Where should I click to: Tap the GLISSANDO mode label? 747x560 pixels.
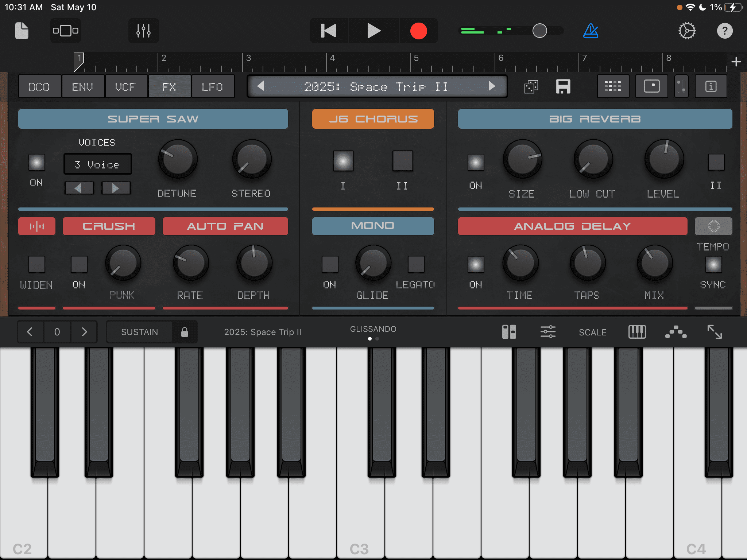(x=373, y=329)
